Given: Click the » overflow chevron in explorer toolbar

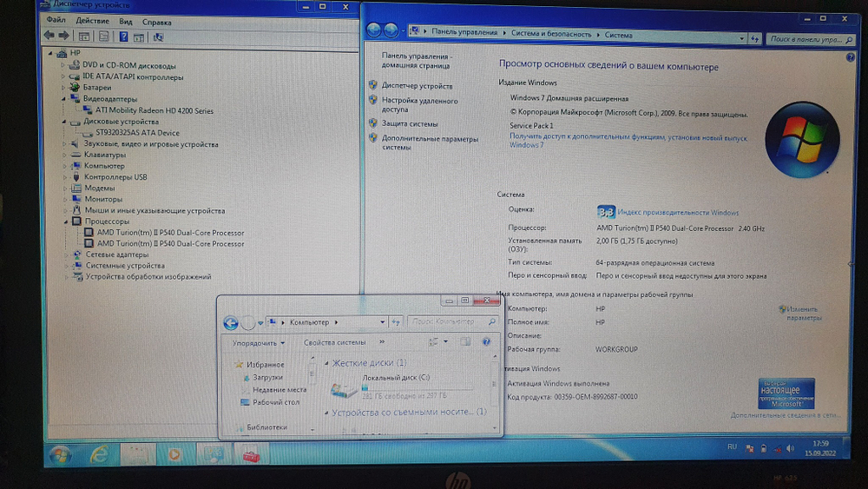Looking at the screenshot, I should 382,341.
